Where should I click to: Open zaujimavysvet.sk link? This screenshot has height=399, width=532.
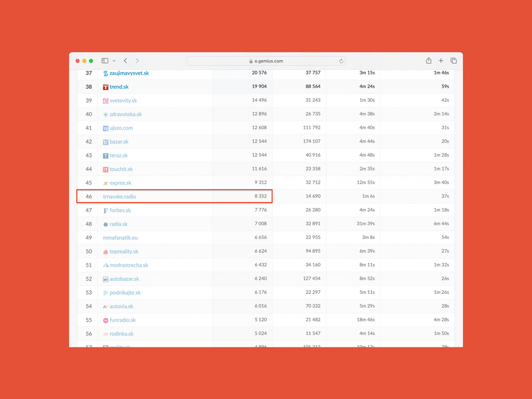pos(129,73)
